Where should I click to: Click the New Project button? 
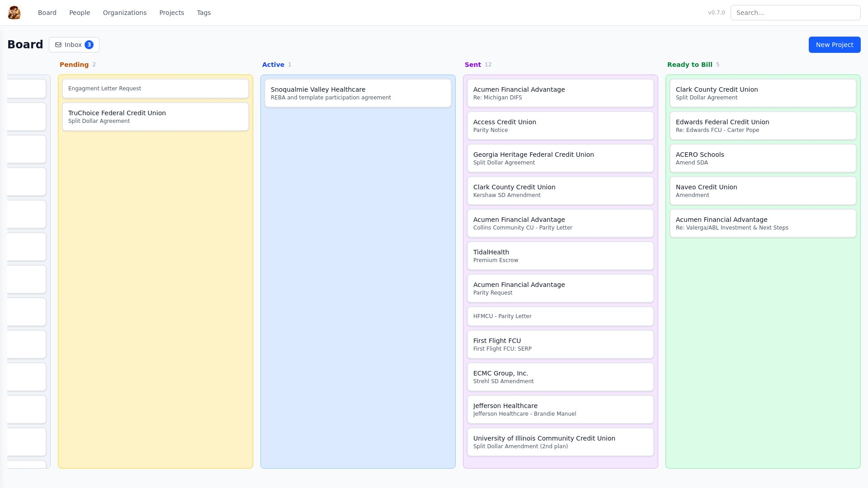[835, 45]
